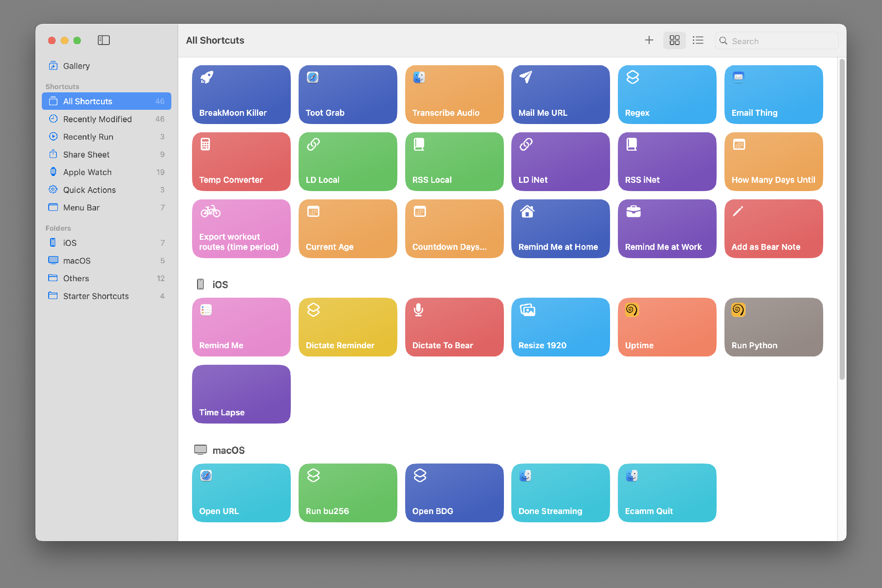Screen dimensions: 882x588
Task: Select the Temp Converter shortcut
Action: [x=241, y=161]
